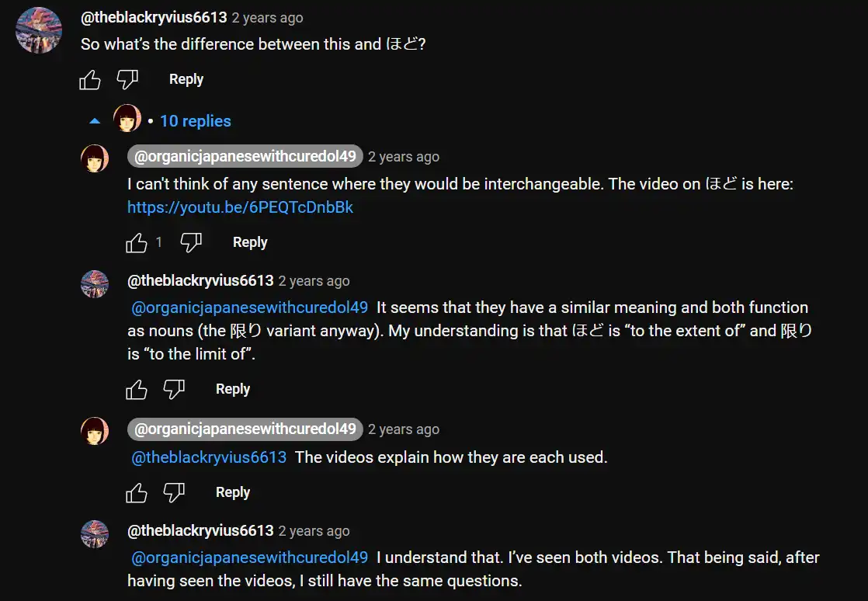Open @organicjapanesewithcuredol49 mention in last reply
The width and height of the screenshot is (868, 601).
click(249, 558)
